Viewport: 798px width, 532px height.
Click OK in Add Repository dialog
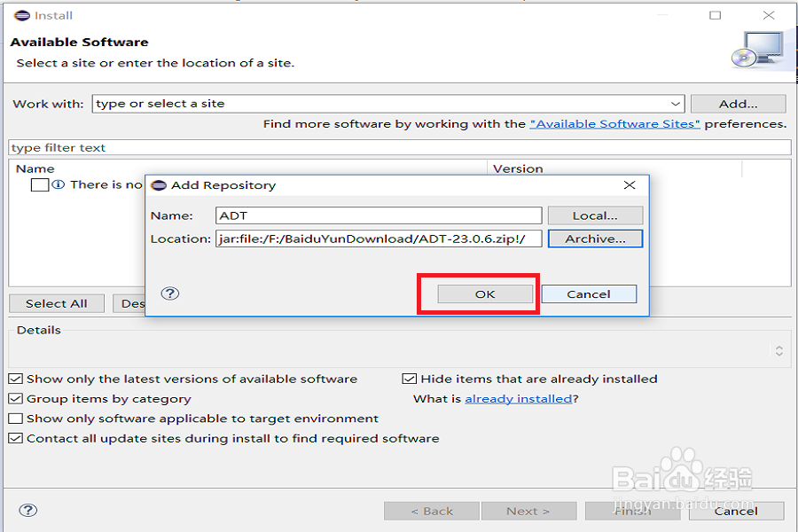click(x=485, y=293)
